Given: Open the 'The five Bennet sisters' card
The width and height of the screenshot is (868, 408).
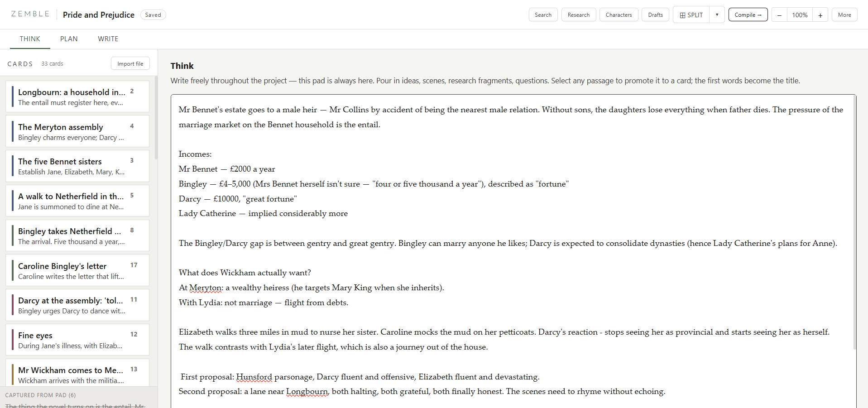Looking at the screenshot, I should coord(77,166).
